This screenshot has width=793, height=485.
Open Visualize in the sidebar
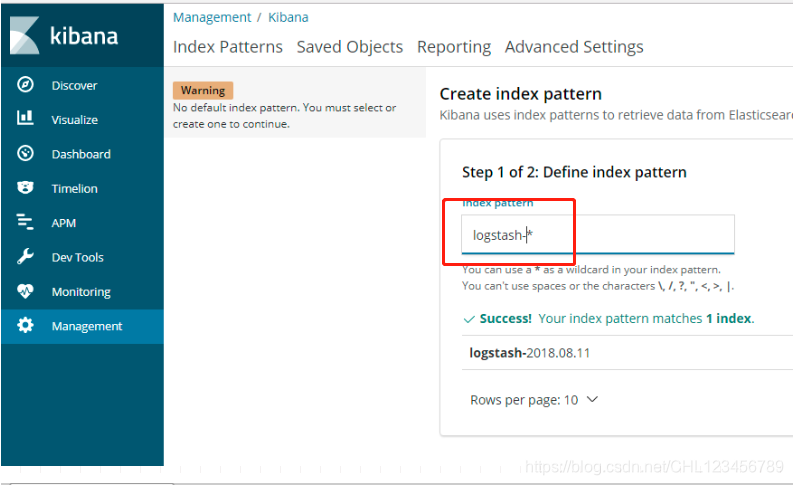[75, 120]
